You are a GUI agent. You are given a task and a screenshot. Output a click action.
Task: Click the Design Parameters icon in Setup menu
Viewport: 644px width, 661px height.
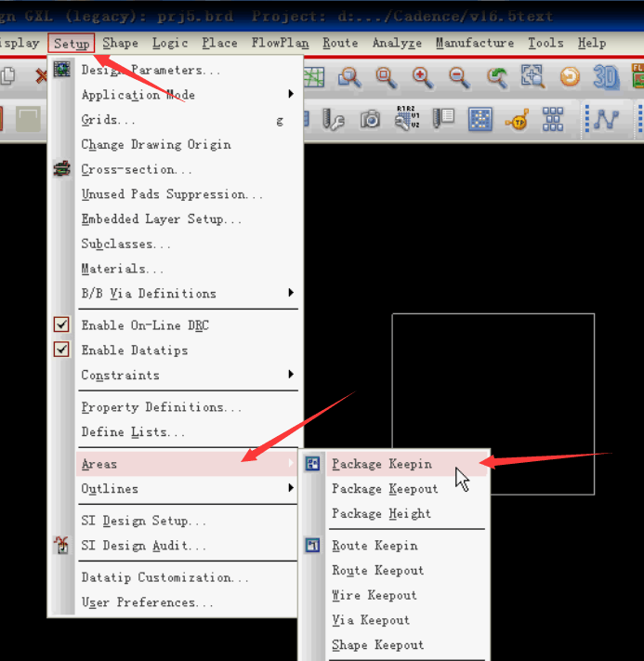point(62,69)
